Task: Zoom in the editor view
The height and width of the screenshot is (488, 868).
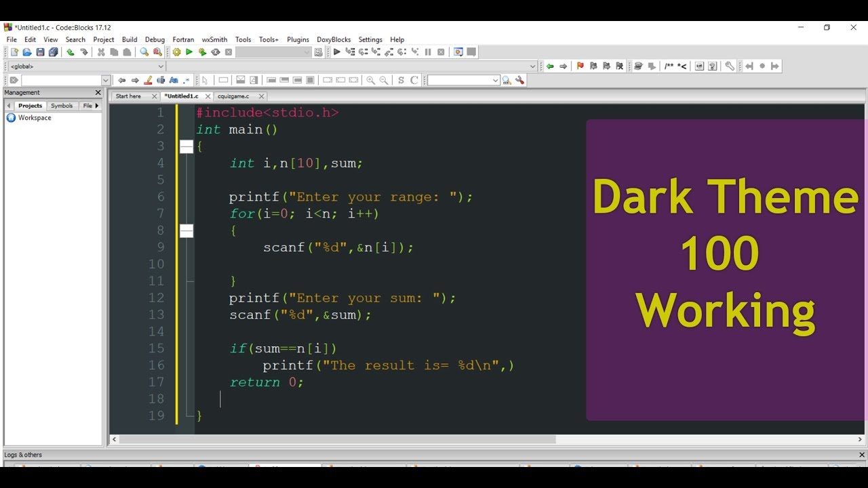Action: pos(370,80)
